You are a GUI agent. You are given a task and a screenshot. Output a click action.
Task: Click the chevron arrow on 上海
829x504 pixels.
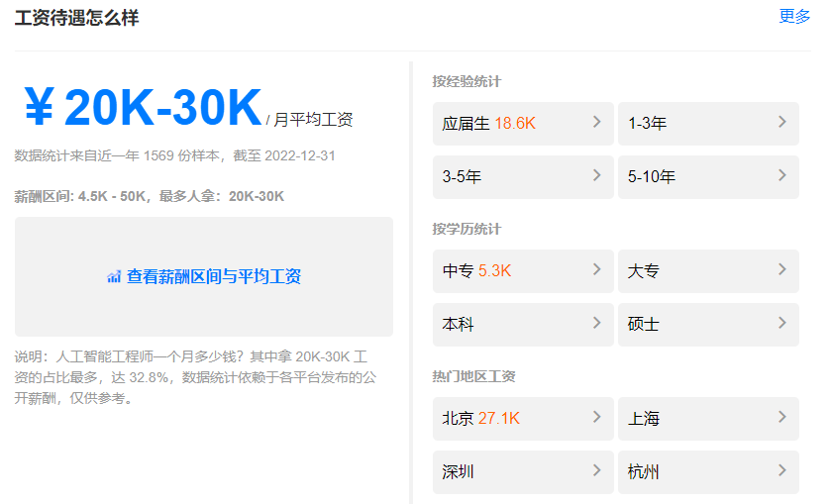pyautogui.click(x=782, y=417)
